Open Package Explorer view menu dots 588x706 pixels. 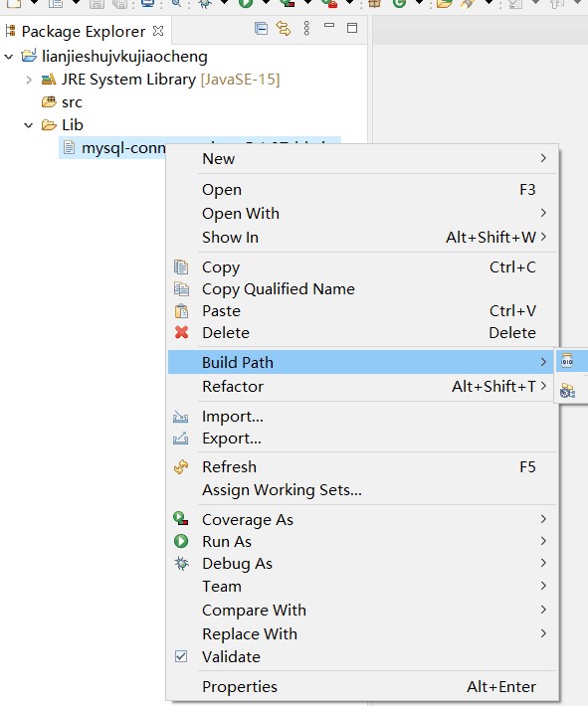(x=306, y=29)
